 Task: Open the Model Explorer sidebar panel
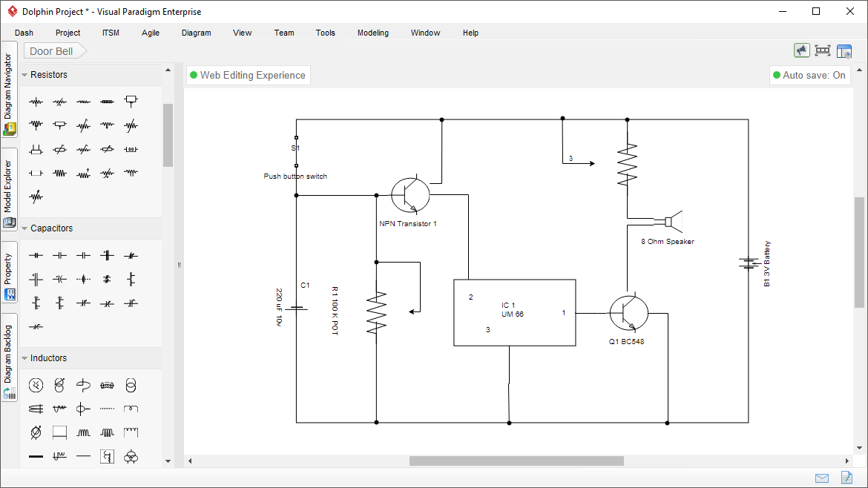10,187
